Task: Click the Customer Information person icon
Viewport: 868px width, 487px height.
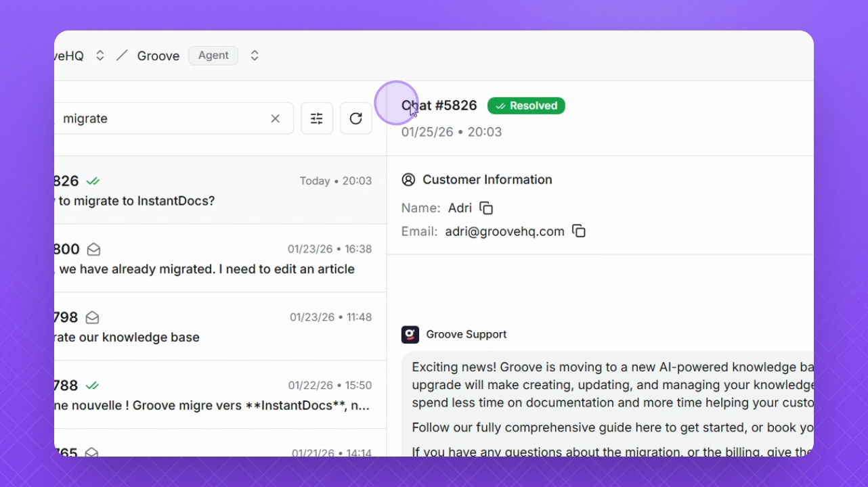Action: (x=408, y=179)
